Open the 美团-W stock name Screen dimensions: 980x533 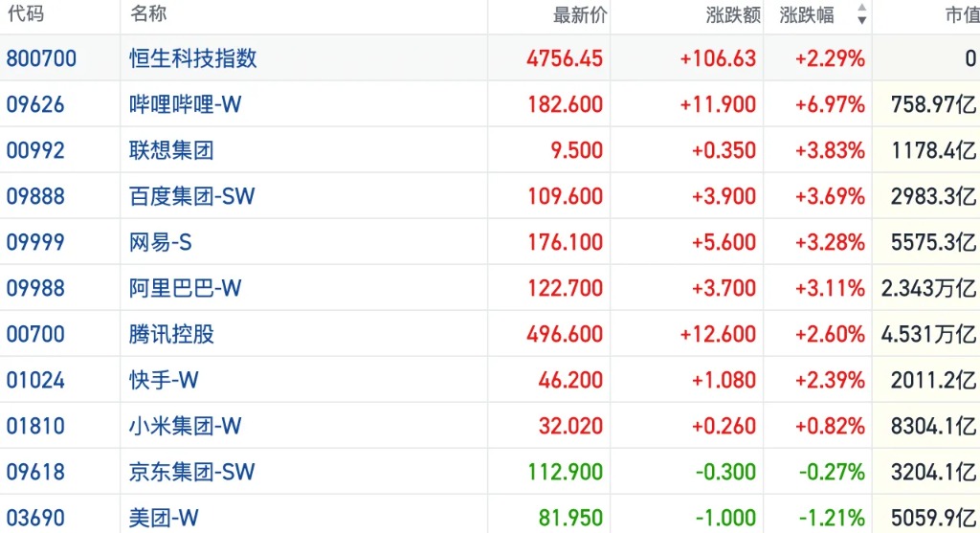pyautogui.click(x=165, y=518)
